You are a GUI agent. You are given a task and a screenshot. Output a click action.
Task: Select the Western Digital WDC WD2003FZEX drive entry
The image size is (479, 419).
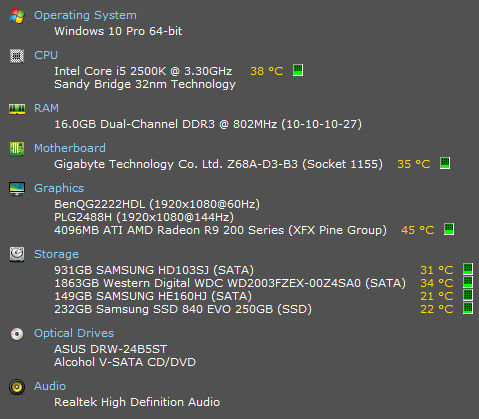(x=230, y=283)
